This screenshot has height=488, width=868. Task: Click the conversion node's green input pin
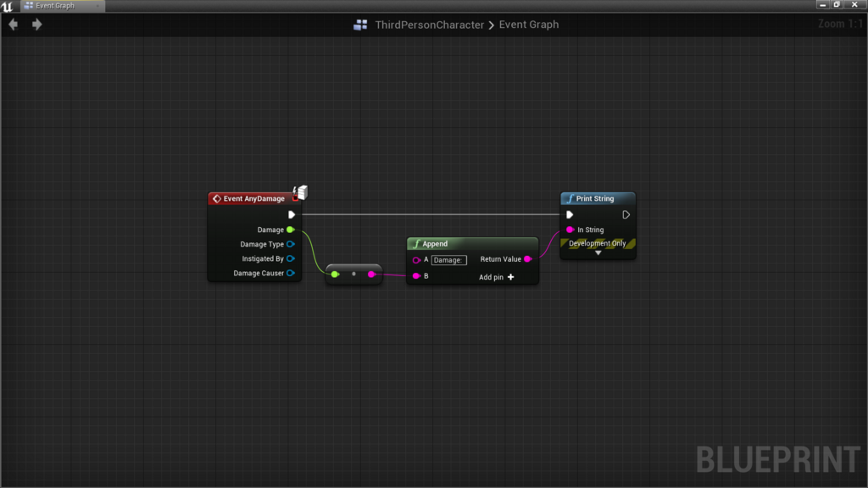tap(335, 274)
